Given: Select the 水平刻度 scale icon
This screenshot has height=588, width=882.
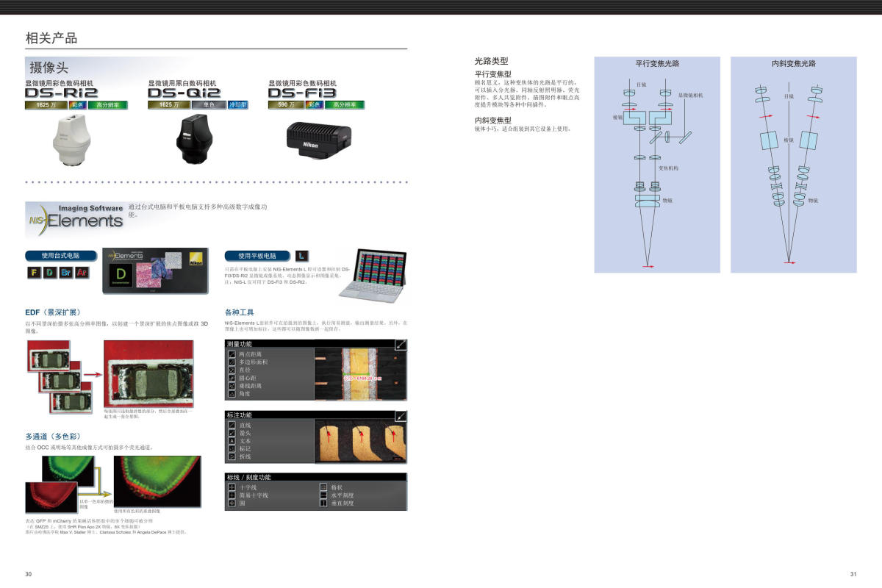Looking at the screenshot, I should click(323, 495).
